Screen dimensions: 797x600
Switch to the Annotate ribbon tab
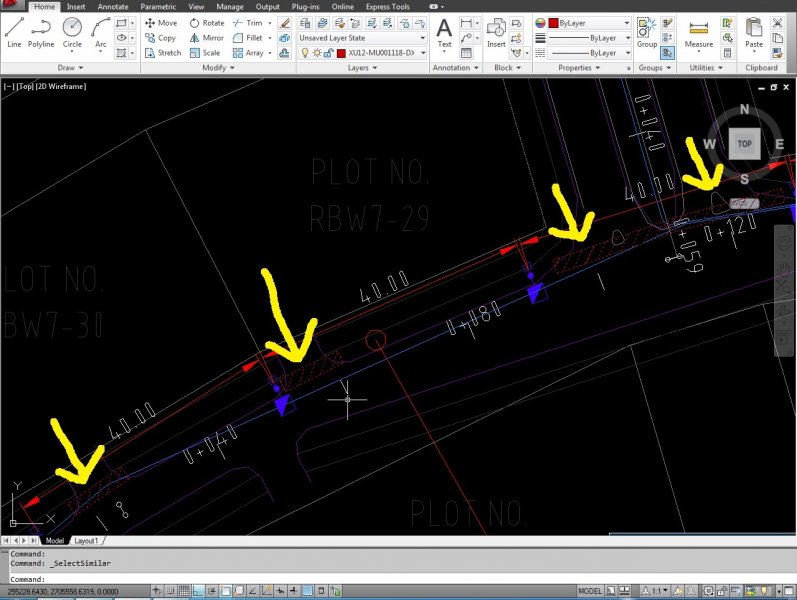click(x=113, y=7)
